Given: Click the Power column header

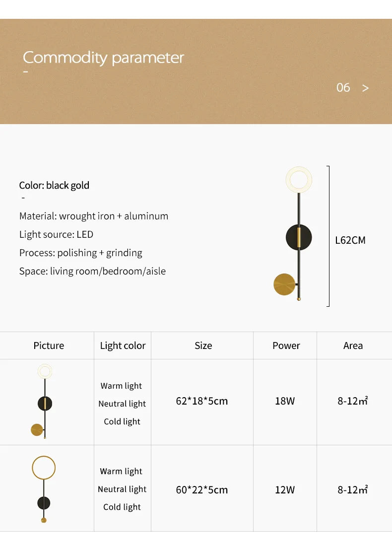Looking at the screenshot, I should coord(286,345).
